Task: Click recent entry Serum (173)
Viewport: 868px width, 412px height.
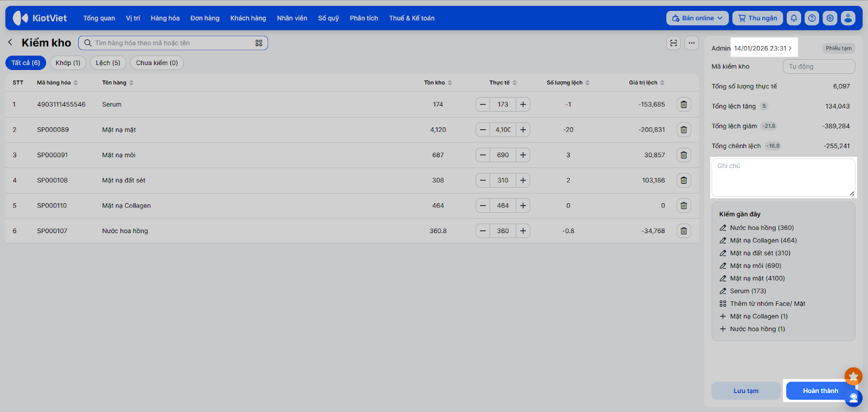Action: [748, 291]
